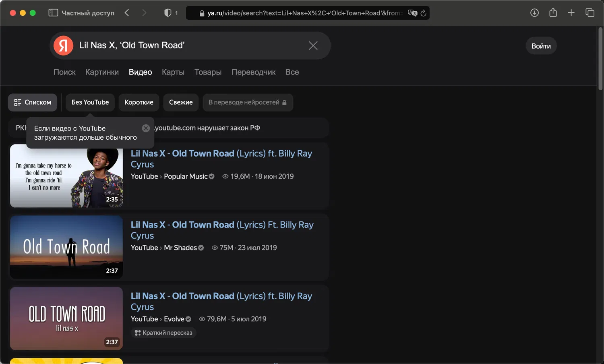
Task: Switch to the Картинки tab
Action: pyautogui.click(x=102, y=72)
